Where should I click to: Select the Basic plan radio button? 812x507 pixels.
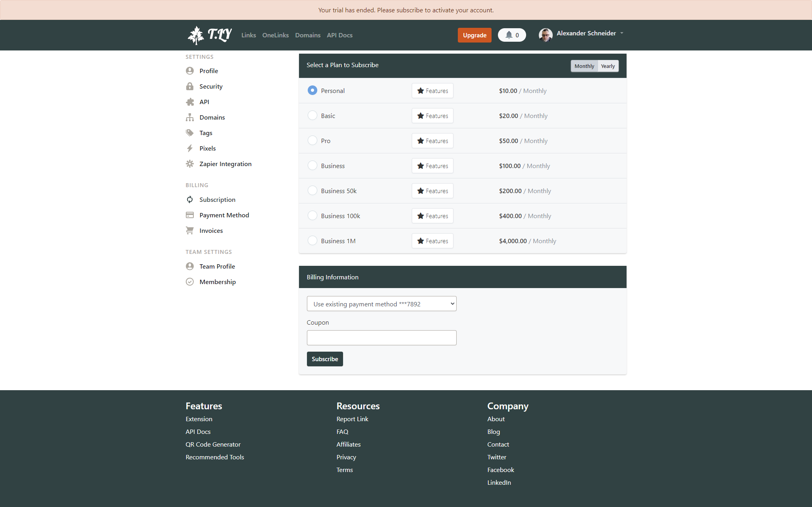[x=312, y=115]
